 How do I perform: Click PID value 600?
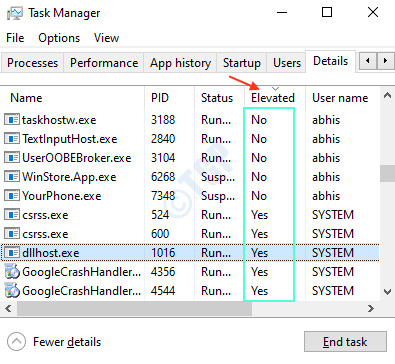pos(160,234)
